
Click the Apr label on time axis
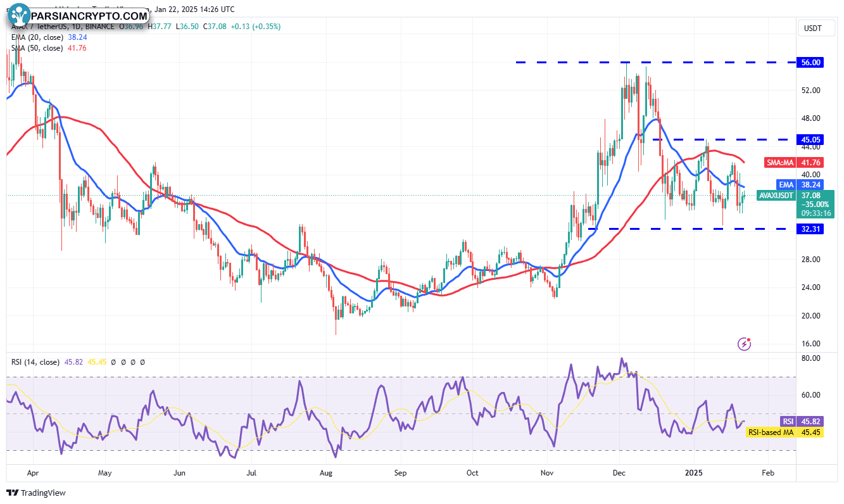click(33, 473)
